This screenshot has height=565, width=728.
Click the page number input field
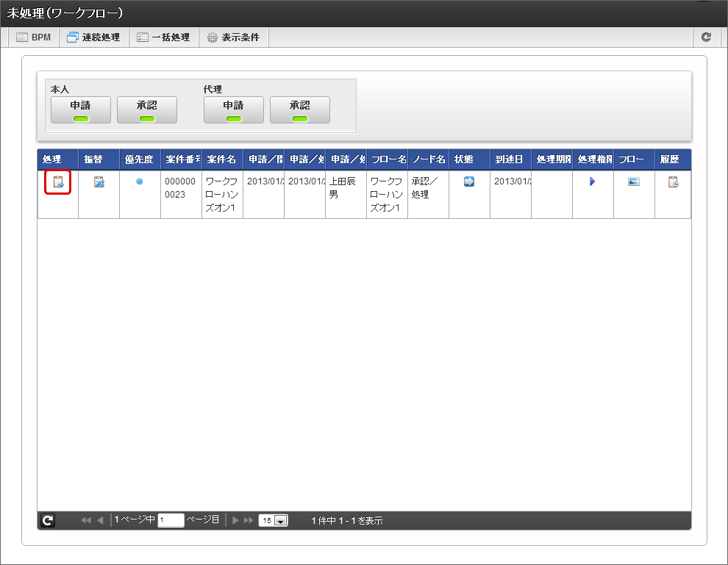[171, 520]
